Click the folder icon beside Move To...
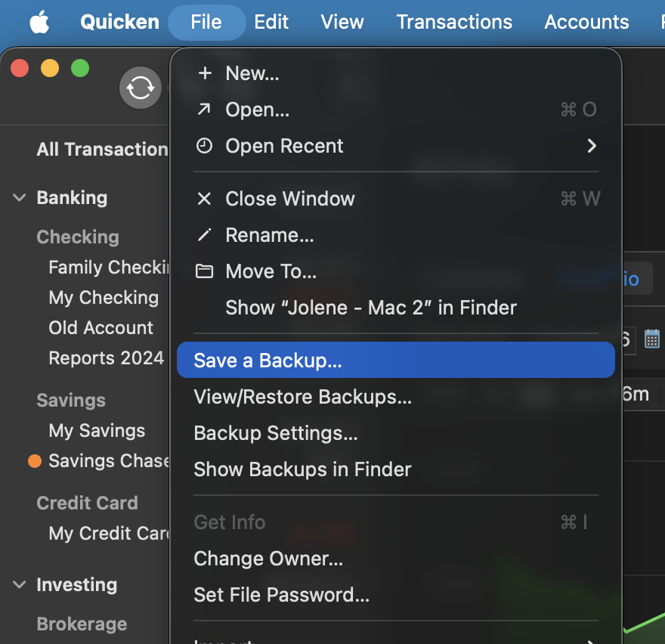 coord(204,271)
